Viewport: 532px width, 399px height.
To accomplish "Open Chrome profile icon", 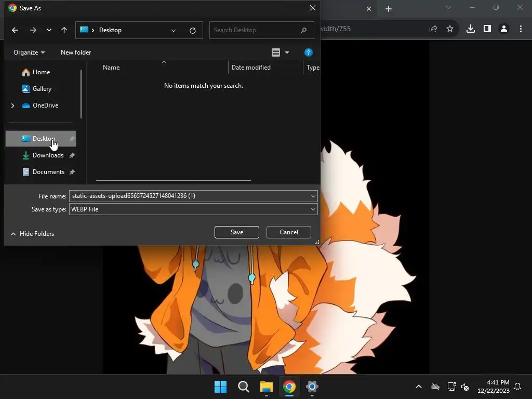I will (504, 29).
